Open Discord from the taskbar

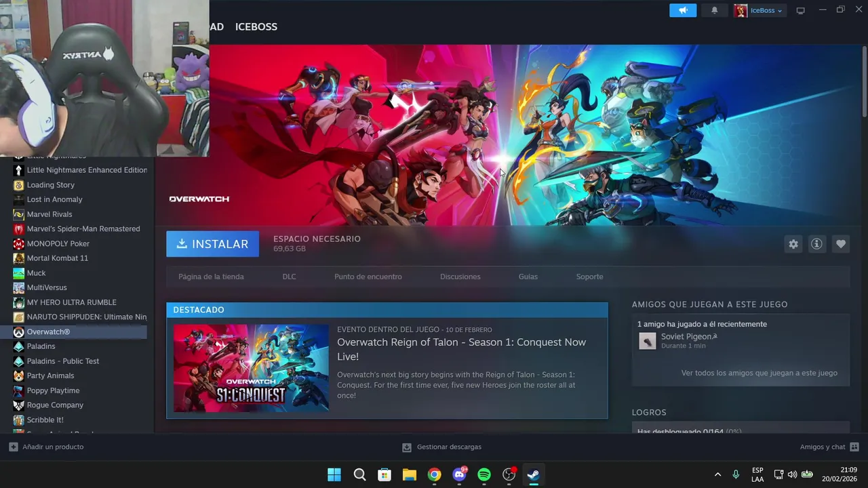click(x=459, y=474)
